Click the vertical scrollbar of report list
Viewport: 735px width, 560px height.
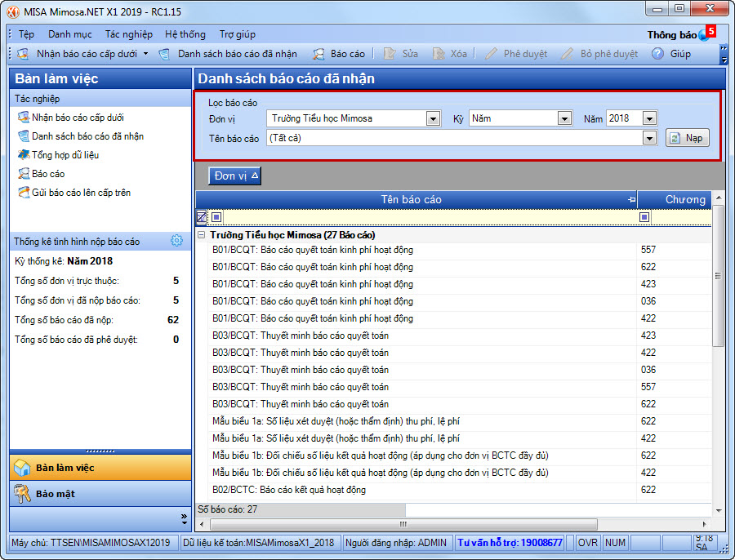point(718,327)
